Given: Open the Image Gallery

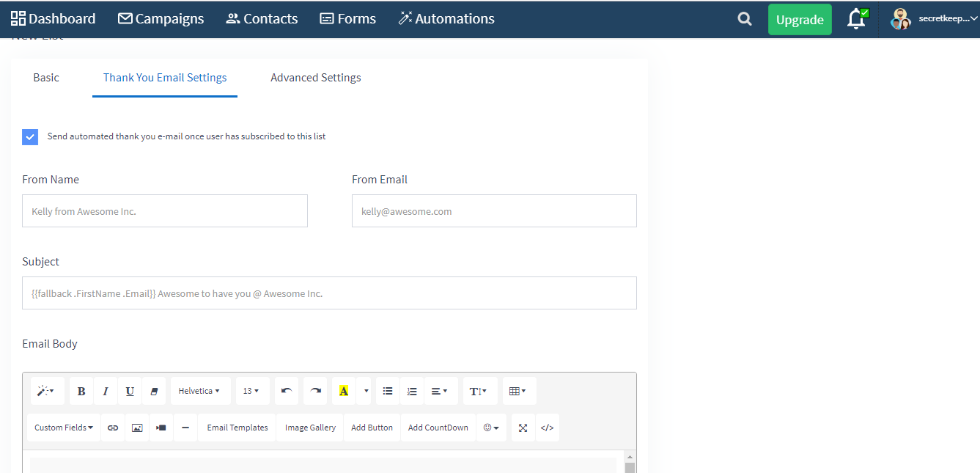Looking at the screenshot, I should [x=310, y=428].
